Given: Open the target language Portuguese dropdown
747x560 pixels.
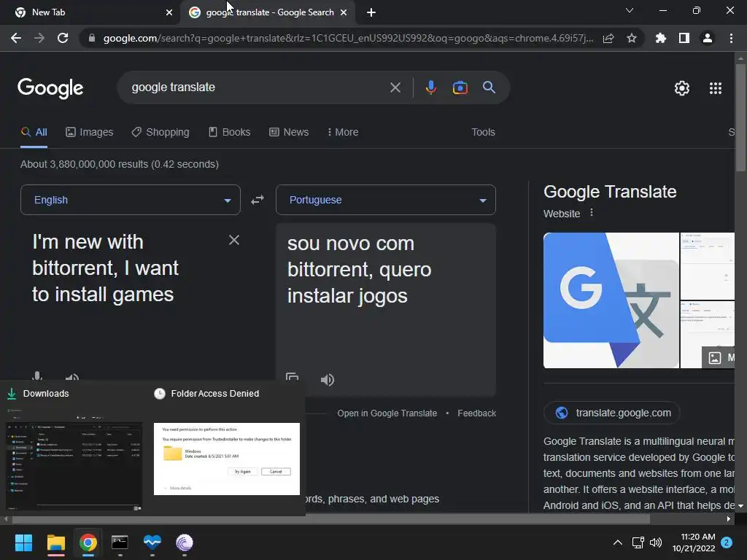Looking at the screenshot, I should click(x=386, y=200).
